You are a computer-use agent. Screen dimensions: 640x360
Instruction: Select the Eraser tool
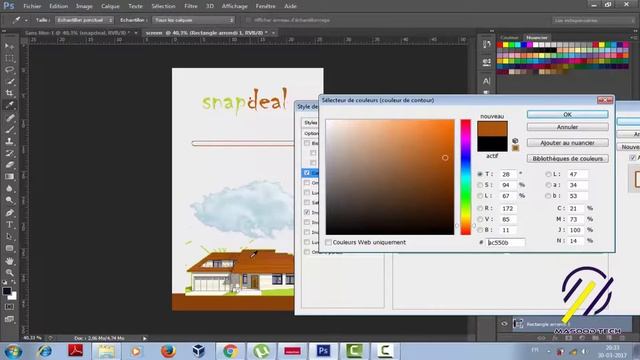[9, 165]
